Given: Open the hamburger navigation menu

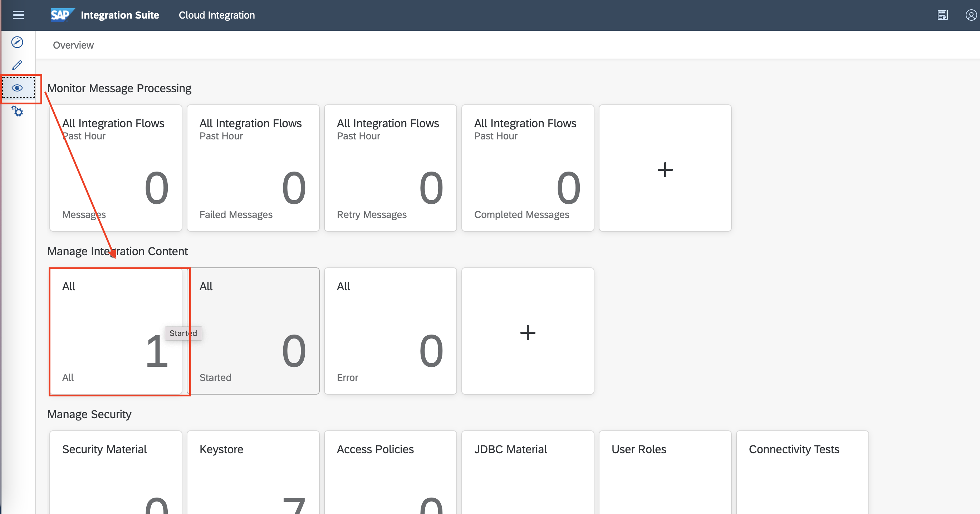Looking at the screenshot, I should [x=18, y=15].
